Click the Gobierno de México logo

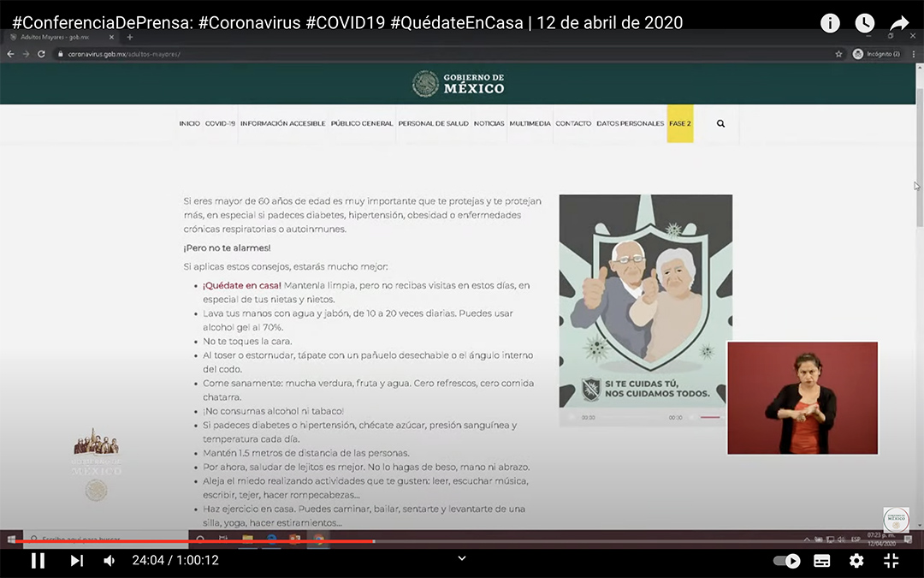[x=459, y=83]
